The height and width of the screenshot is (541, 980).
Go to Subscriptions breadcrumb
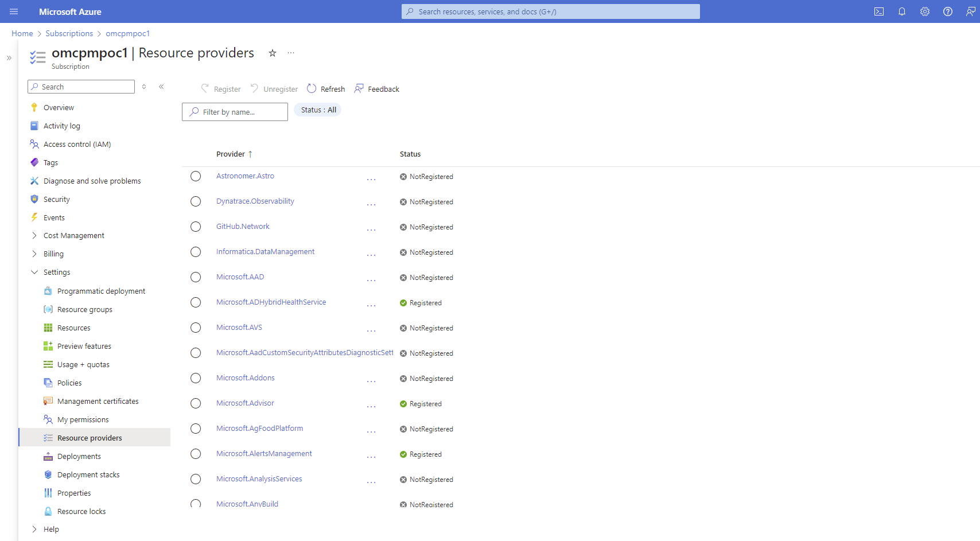coord(69,33)
